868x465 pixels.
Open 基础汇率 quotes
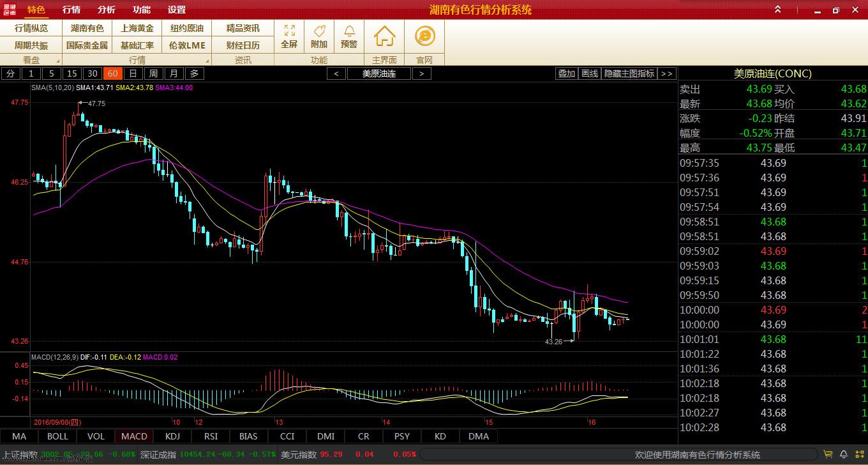pos(137,45)
